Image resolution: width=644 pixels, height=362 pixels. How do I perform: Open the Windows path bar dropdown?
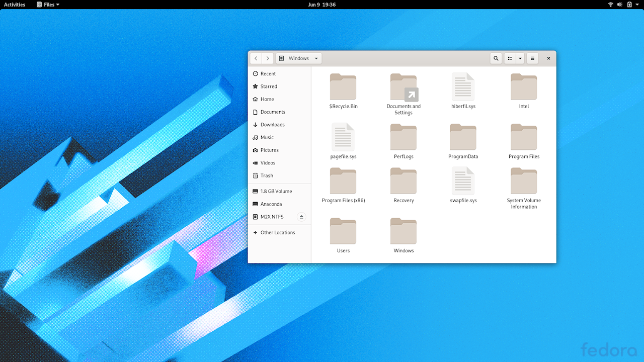click(x=299, y=58)
